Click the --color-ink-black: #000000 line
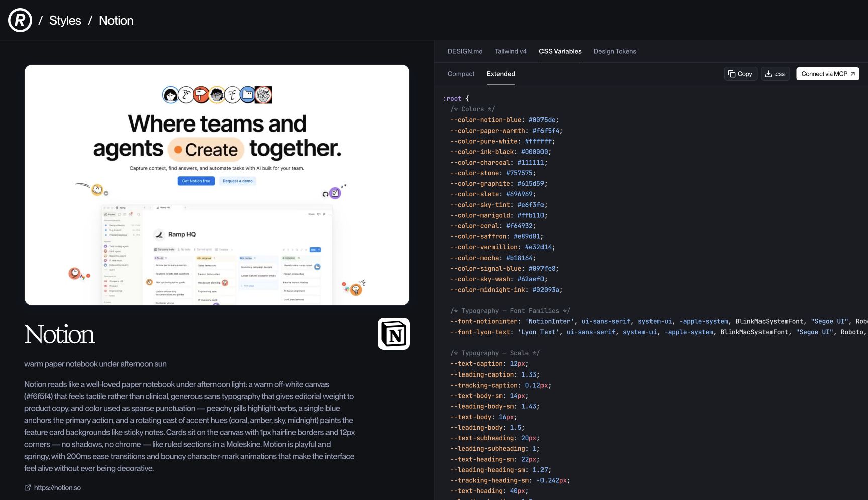This screenshot has height=500, width=868. 501,152
